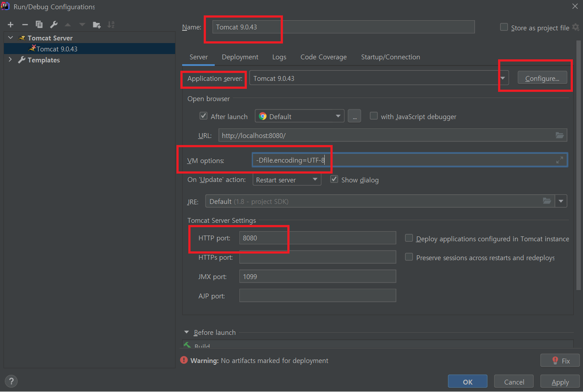
Task: Switch to Code Coverage tab
Action: click(323, 57)
